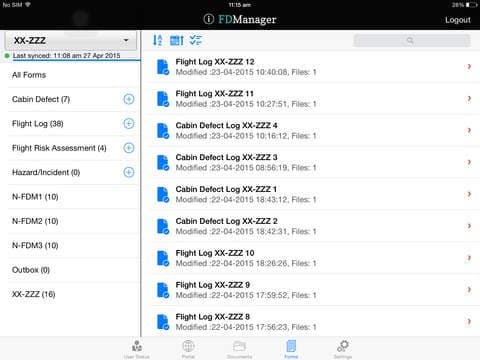Open the calendar date sort icon
Screen dimensions: 480x360
177,40
